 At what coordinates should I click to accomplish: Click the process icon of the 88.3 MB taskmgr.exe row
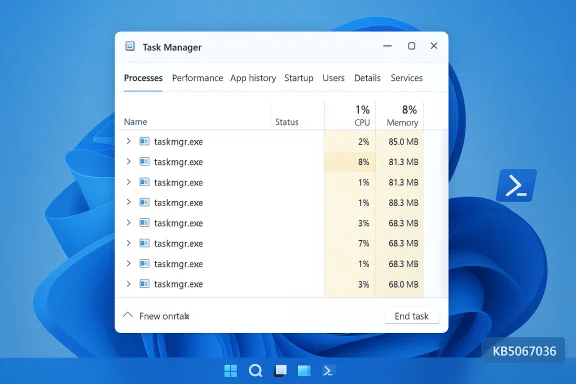click(x=144, y=202)
